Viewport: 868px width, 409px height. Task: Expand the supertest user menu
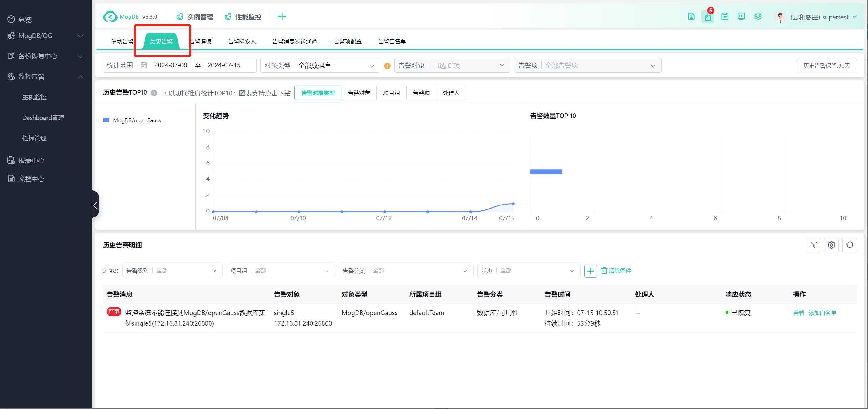tap(823, 17)
